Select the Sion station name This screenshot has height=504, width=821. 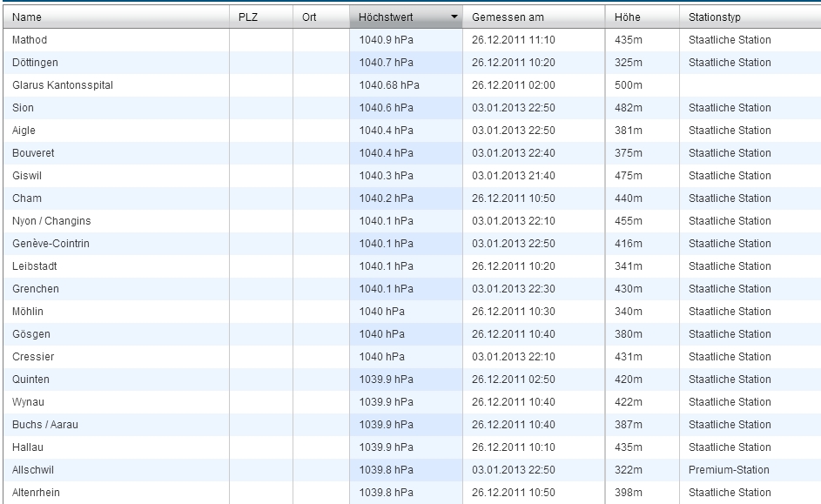(23, 107)
